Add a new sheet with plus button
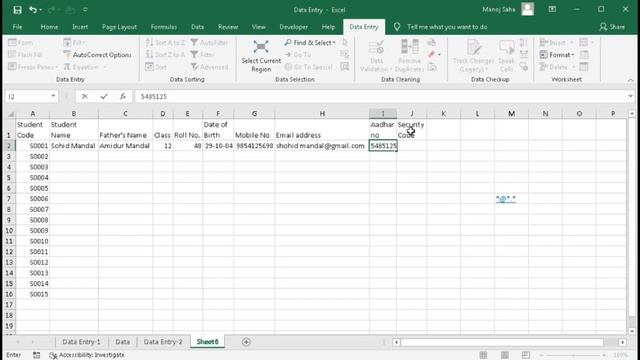 [246, 342]
